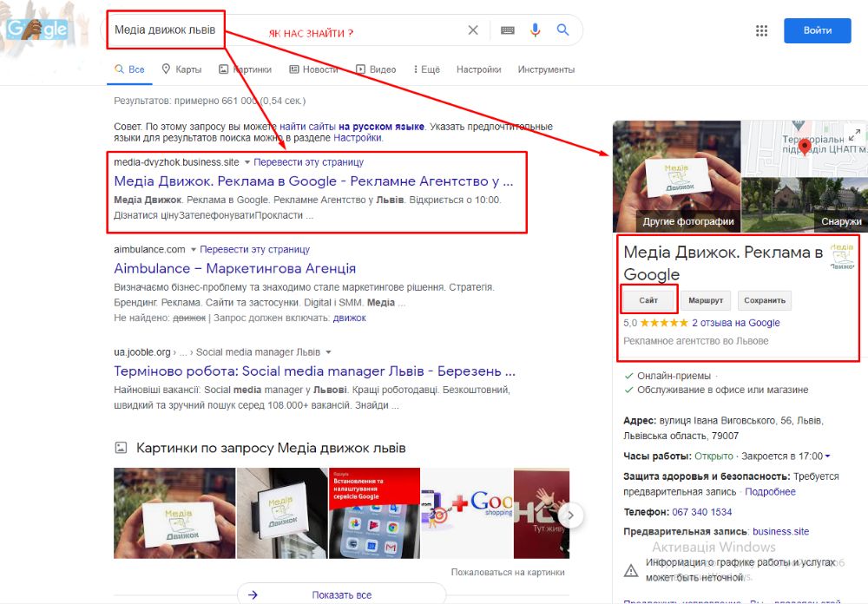Click найти сайты на русском языке link
Image resolution: width=868 pixels, height=604 pixels.
(352, 127)
